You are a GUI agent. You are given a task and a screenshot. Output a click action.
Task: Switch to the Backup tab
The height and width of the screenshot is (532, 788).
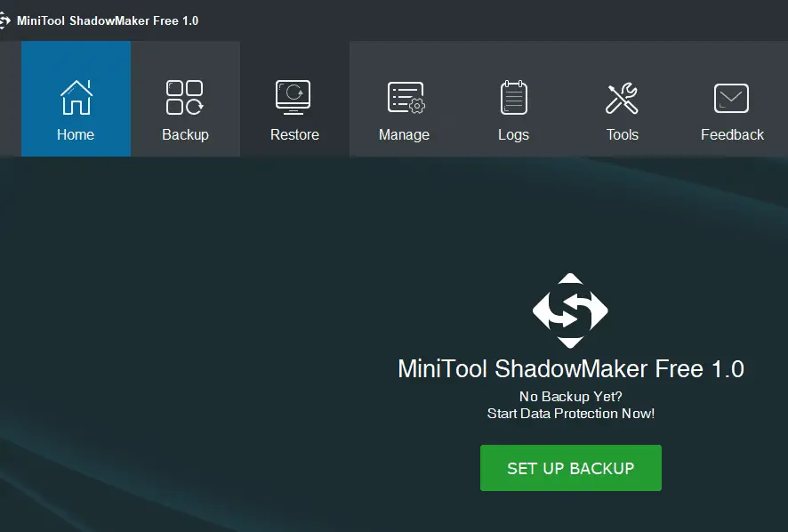186,99
